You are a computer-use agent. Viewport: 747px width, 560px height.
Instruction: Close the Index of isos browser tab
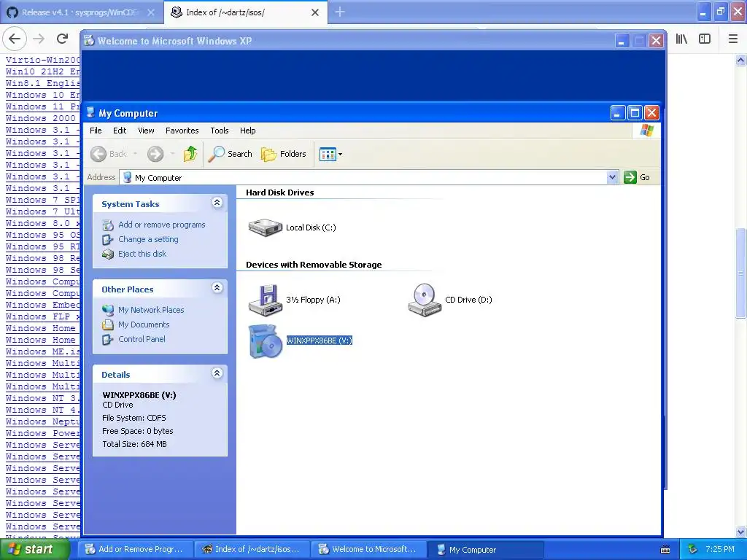coord(315,12)
